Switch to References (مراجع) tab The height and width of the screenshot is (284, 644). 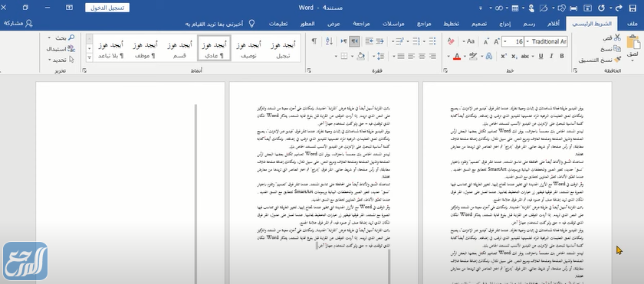coord(424,24)
